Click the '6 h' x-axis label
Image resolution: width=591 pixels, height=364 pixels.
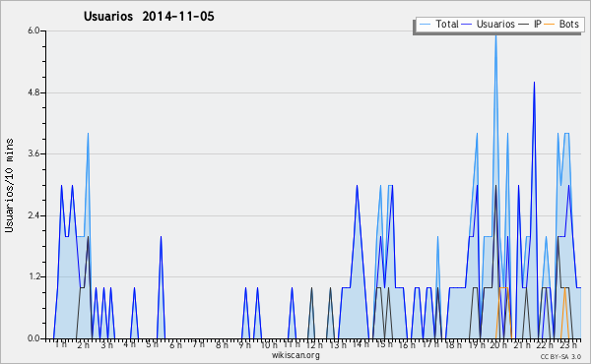click(x=175, y=344)
